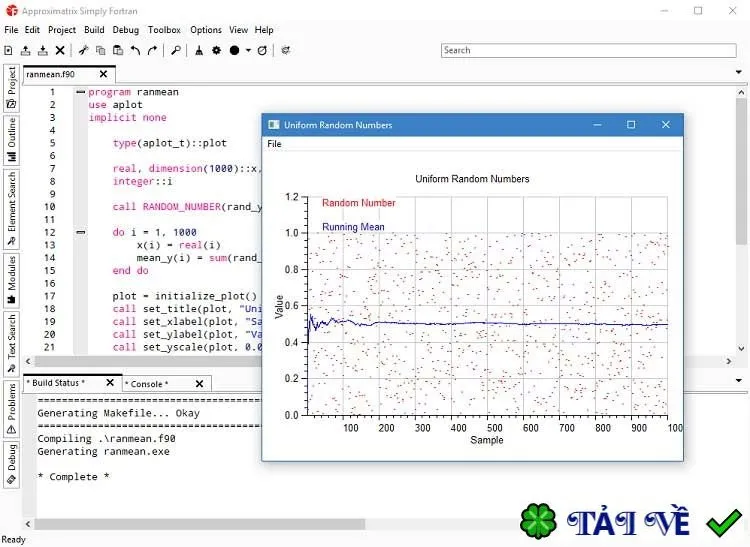Click the Search input field

[588, 50]
